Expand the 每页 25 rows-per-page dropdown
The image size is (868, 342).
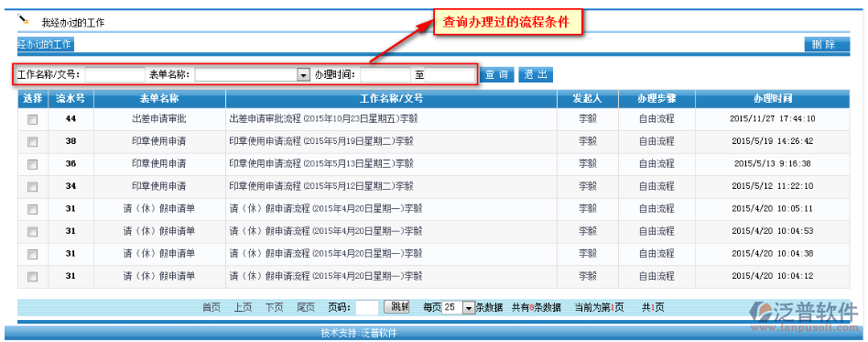pos(469,308)
